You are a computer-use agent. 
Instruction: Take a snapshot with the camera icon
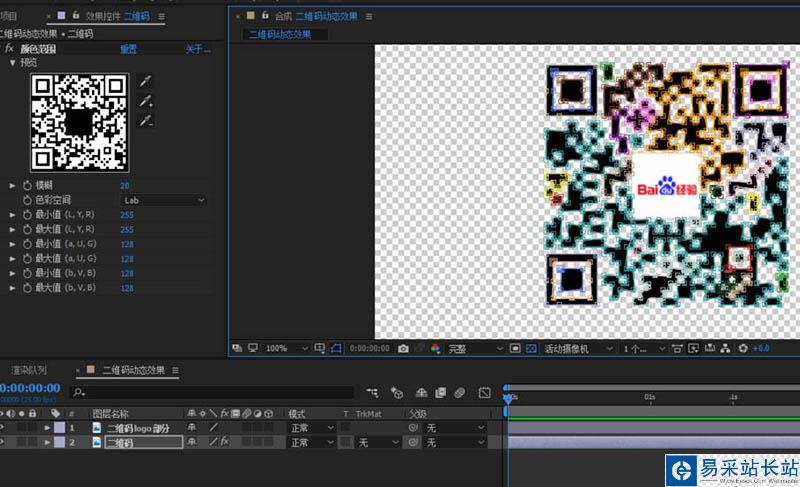point(403,348)
